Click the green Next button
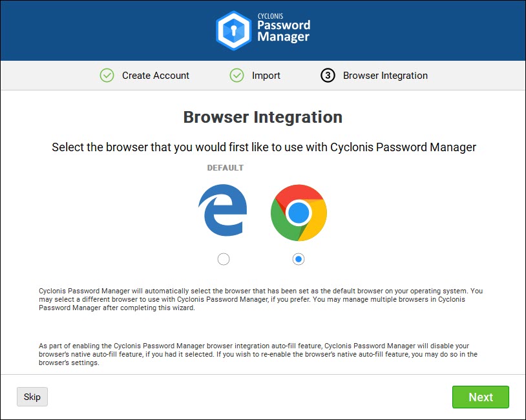This screenshot has width=526, height=420. tap(481, 397)
